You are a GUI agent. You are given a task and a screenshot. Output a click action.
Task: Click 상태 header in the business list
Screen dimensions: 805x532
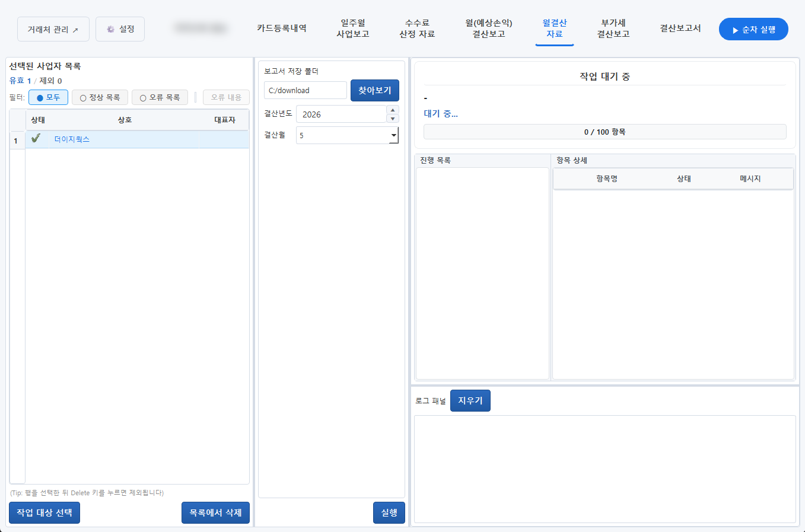[x=38, y=120]
